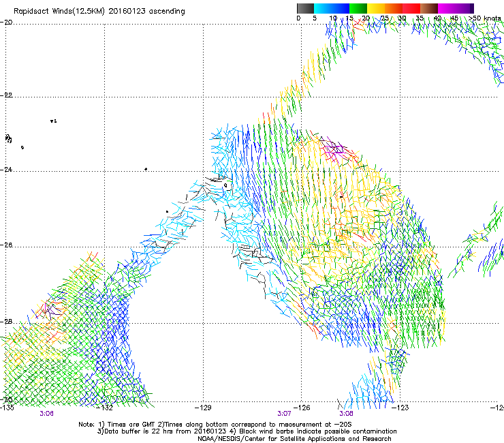Screen dimensions: 504x443
Task: Click the 'Rapidscat Winds(12.5KM) 20160123 ascending' title
Action: point(99,12)
